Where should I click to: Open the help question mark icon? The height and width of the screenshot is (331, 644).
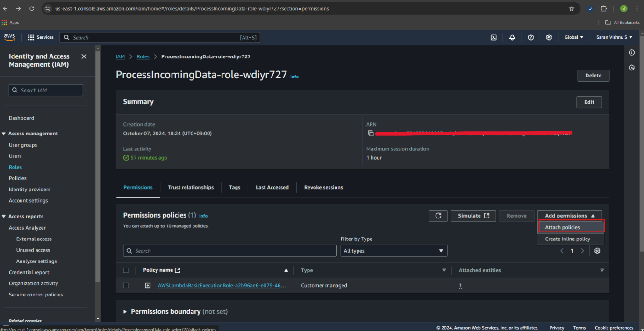tap(530, 37)
